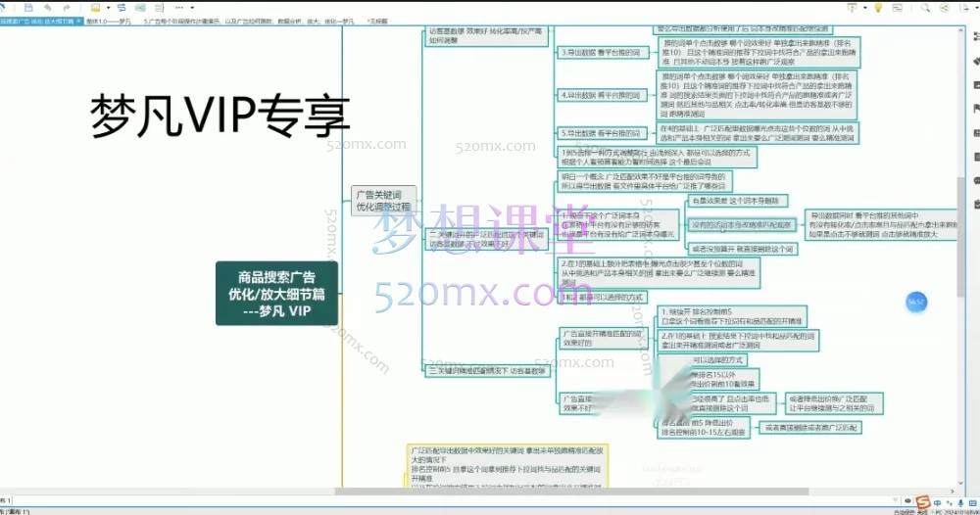980x515 pixels.
Task: Select the topic '三.关键词精准匹配情况下 访客基数够'
Action: (x=487, y=371)
